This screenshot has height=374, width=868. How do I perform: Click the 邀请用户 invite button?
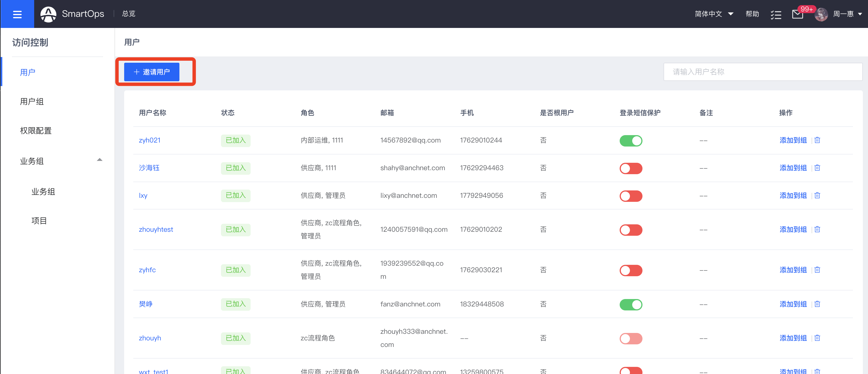151,72
